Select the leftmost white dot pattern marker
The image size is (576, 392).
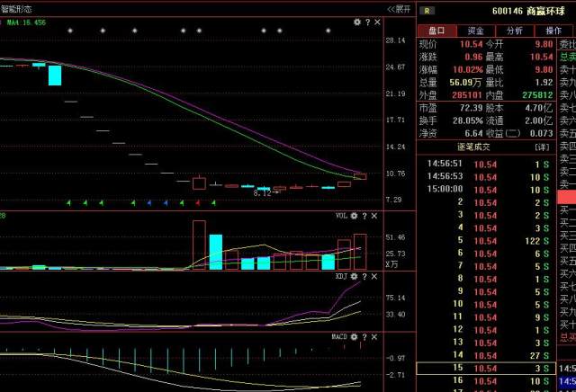click(70, 31)
